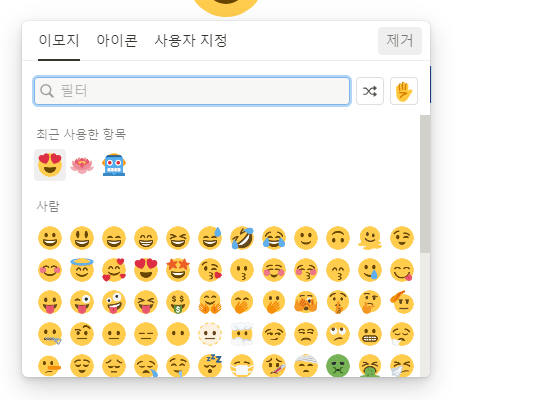Select the winking face with tongue emoji
The image size is (560, 400).
pos(82,302)
